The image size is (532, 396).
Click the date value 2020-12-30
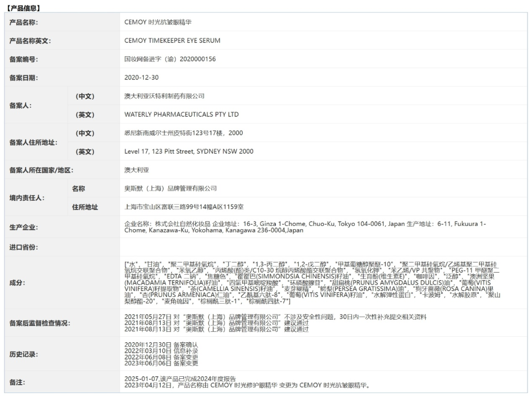click(141, 77)
